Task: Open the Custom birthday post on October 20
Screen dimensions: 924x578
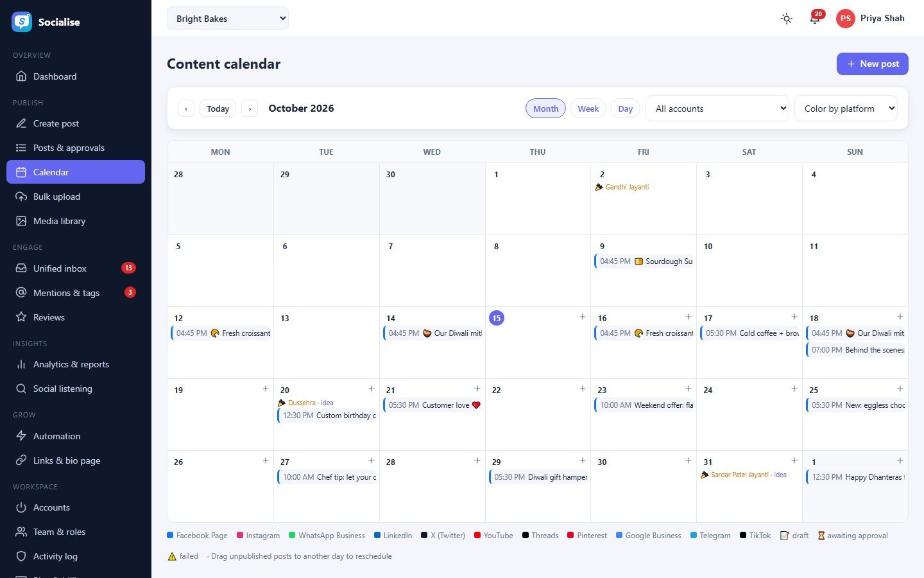Action: [327, 416]
